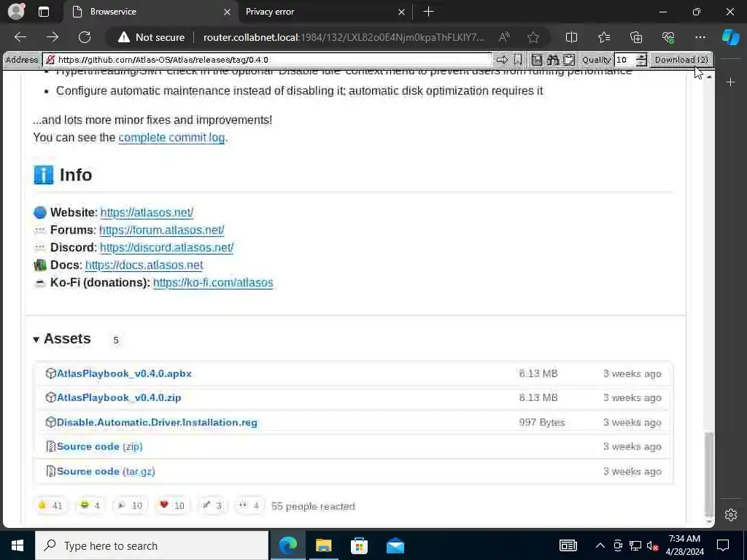Open Windows Start menu
Viewport: 747px width, 560px height.
[18, 545]
